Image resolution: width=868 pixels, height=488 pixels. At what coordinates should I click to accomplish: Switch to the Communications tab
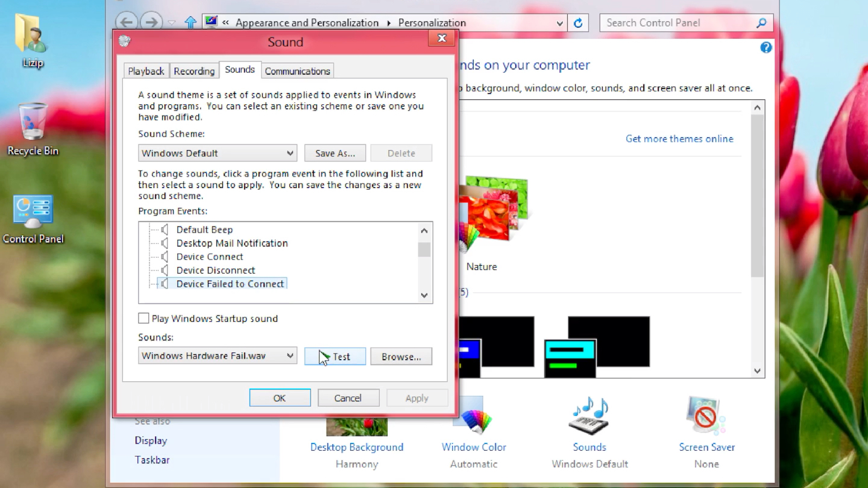tap(297, 71)
